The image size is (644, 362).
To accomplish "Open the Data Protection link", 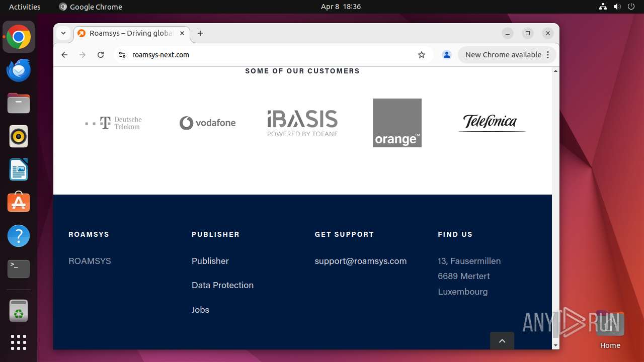I will (x=222, y=285).
